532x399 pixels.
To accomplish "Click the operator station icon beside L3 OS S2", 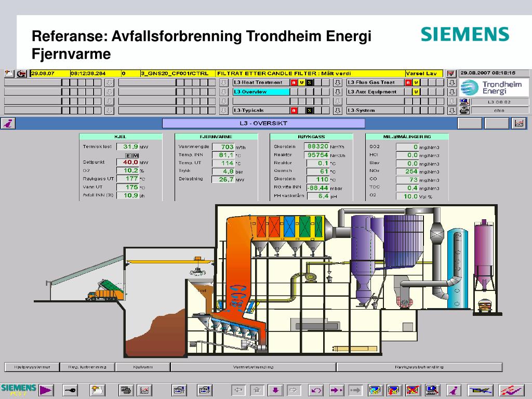I will [x=464, y=102].
